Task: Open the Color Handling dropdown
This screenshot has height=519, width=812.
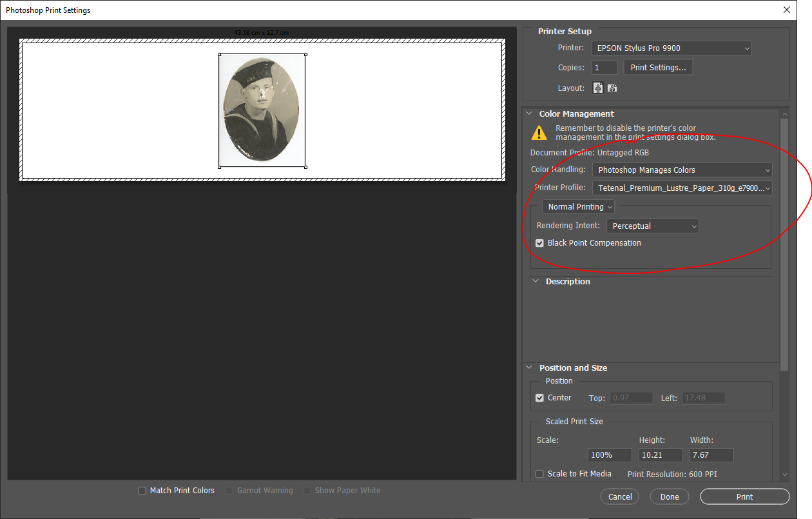Action: pos(682,170)
